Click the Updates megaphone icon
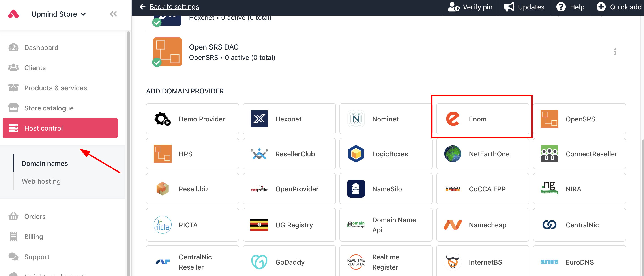644x276 pixels. tap(509, 7)
